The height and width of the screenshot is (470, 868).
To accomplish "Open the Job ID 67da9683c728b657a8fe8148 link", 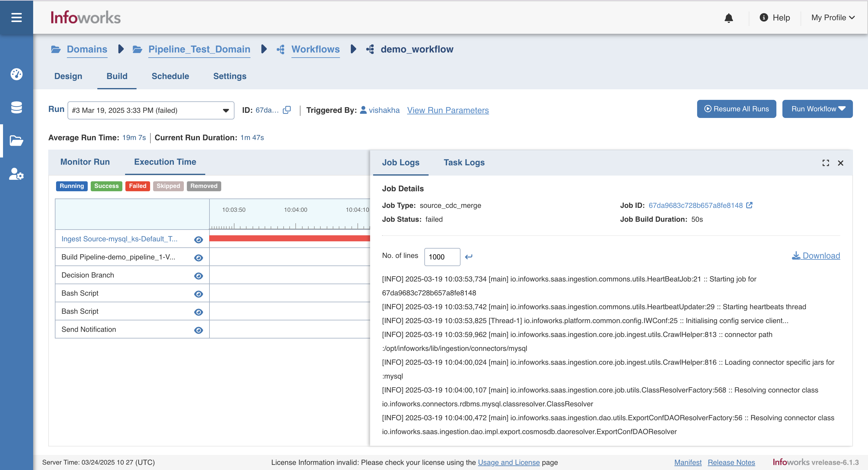I will tap(696, 205).
